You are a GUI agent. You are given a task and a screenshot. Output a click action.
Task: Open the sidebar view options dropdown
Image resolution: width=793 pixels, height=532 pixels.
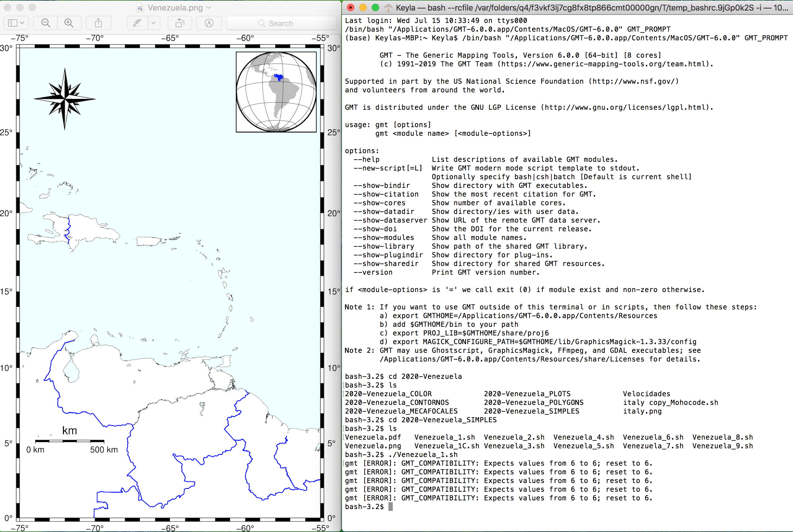[16, 23]
